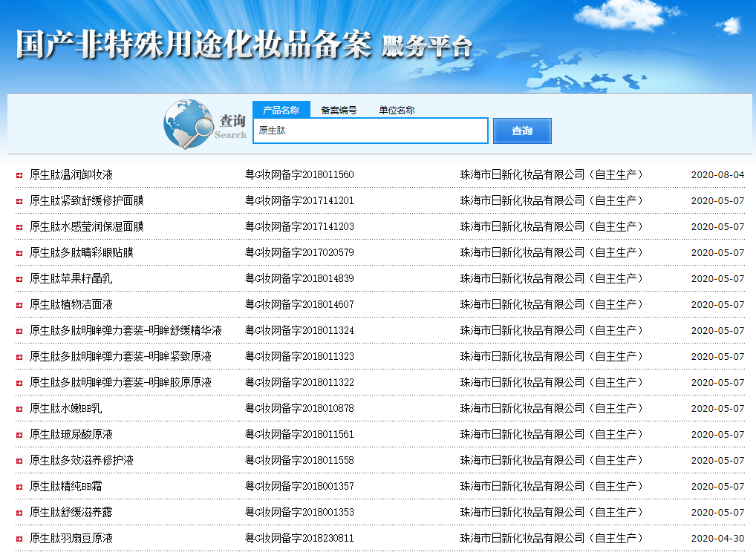
Task: Open product 原生肽植物洁面液
Action: pyautogui.click(x=71, y=304)
